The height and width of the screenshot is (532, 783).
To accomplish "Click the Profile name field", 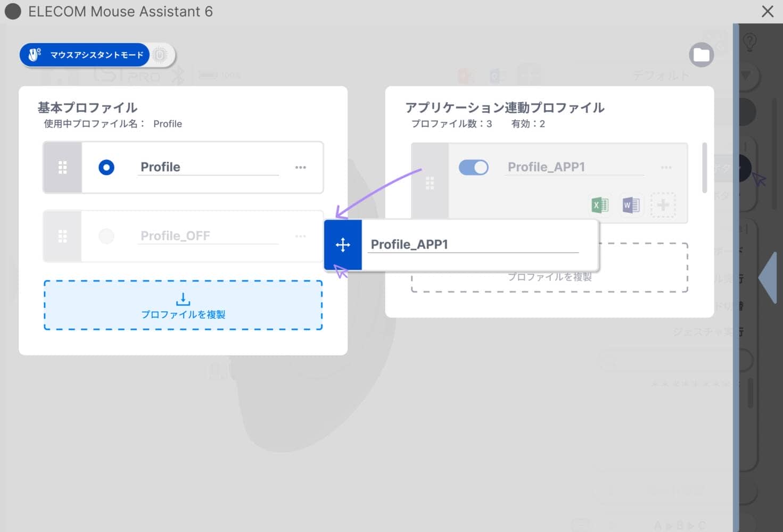I will 208,168.
